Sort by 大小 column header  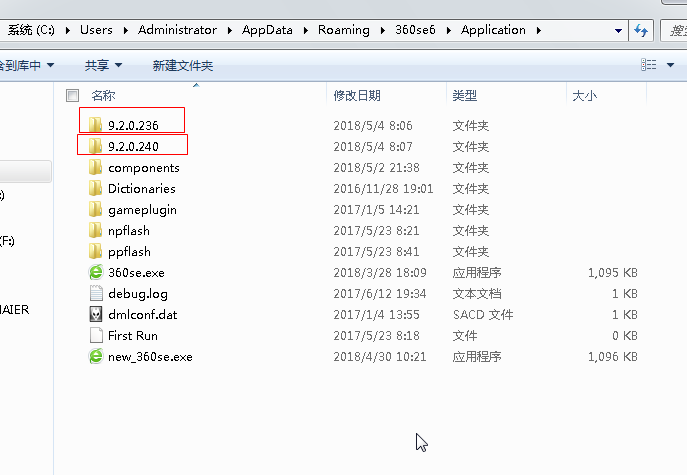click(x=584, y=95)
